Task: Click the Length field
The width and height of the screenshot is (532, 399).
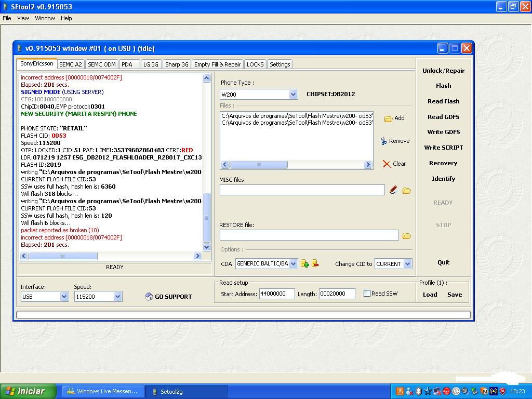Action: click(x=337, y=294)
